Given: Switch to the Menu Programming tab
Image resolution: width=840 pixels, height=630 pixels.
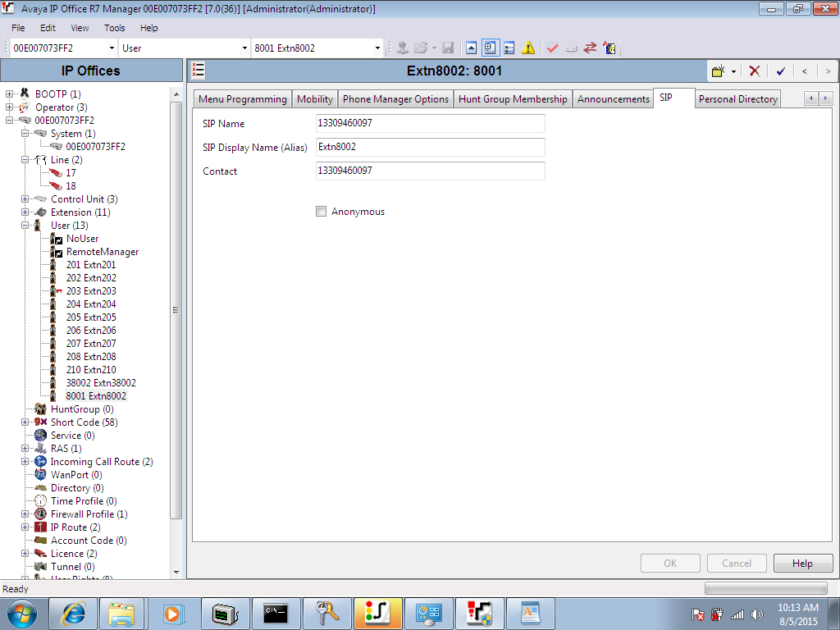Looking at the screenshot, I should 243,99.
